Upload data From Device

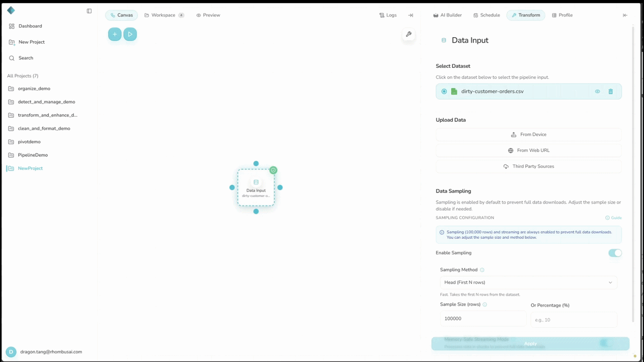(x=528, y=135)
